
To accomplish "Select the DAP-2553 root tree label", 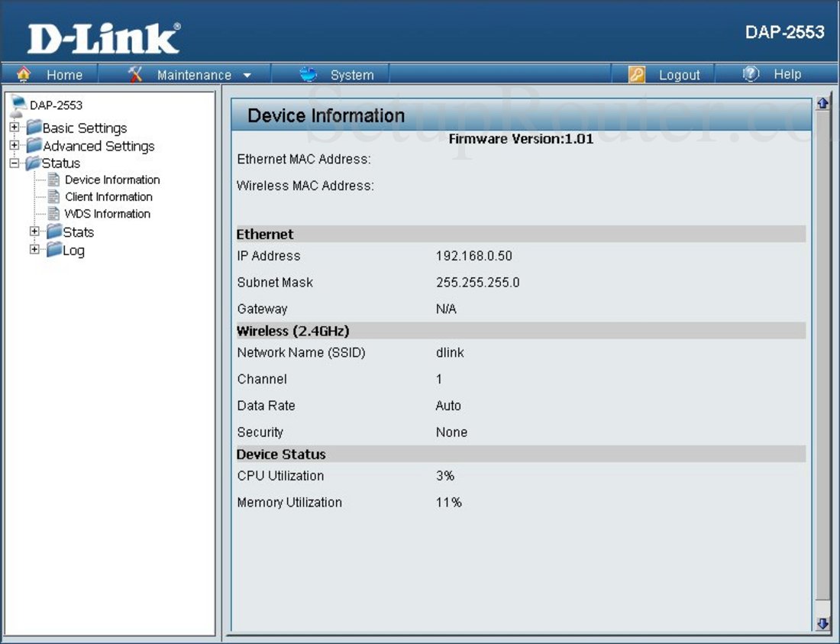I will point(57,105).
